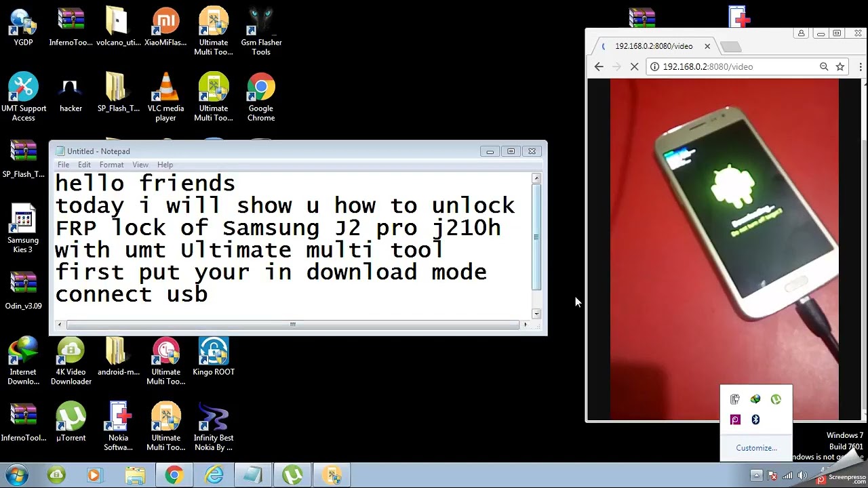Click the Notepad vertical scrollbar up arrow
This screenshot has width=868, height=488.
[536, 178]
